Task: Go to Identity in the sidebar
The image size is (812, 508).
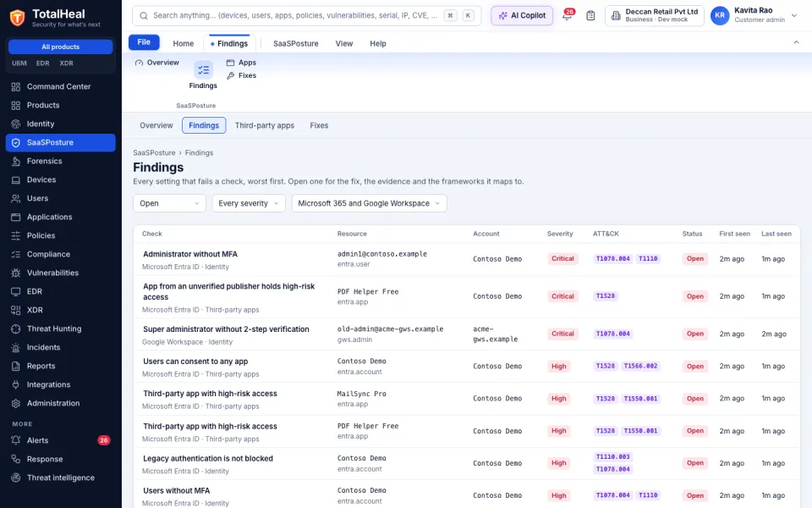Action: point(61,124)
